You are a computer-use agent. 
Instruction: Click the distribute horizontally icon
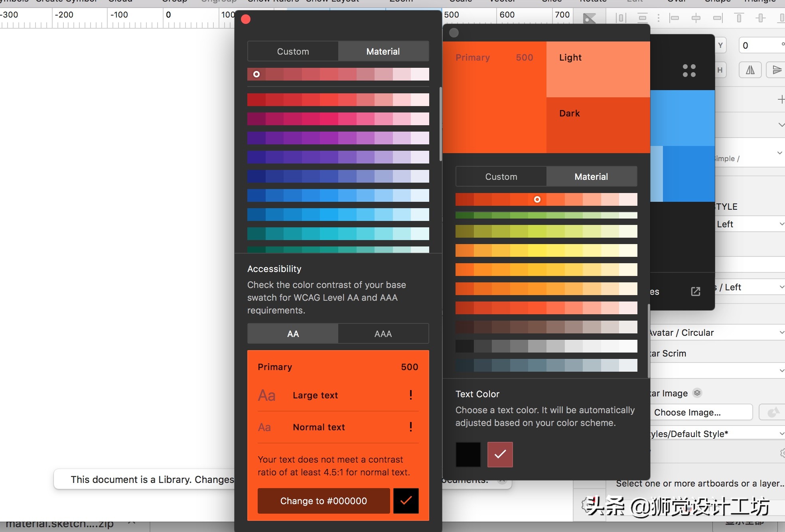click(x=621, y=18)
